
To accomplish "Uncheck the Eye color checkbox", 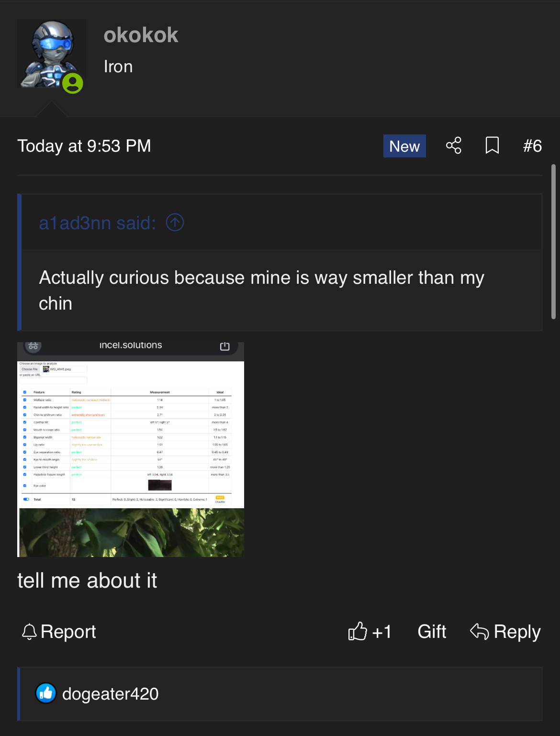I will (x=25, y=486).
